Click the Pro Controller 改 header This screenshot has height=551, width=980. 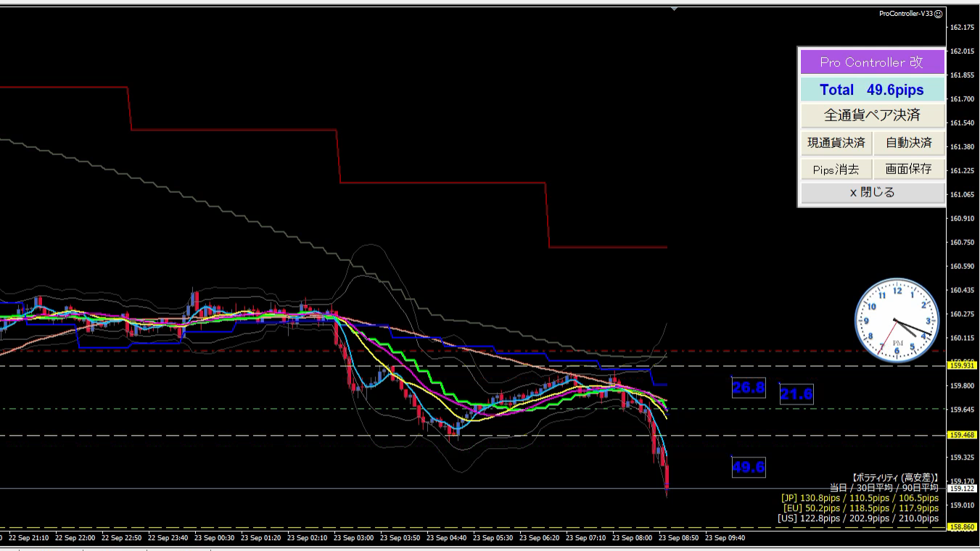(x=873, y=62)
